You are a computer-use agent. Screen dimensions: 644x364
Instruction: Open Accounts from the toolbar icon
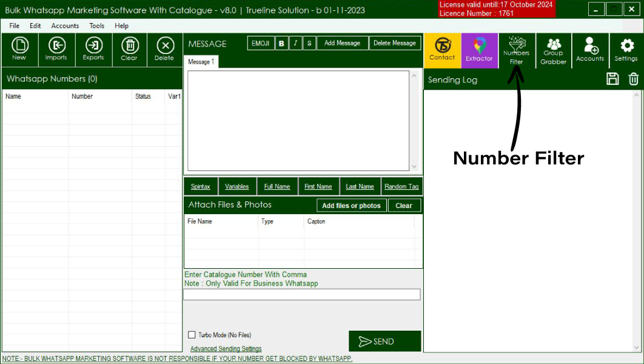pos(590,50)
